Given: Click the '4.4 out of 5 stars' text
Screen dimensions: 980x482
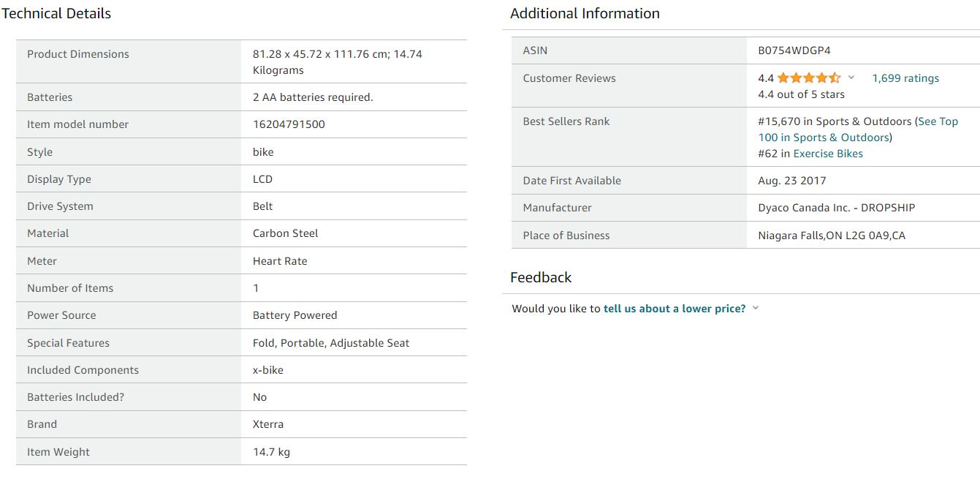Looking at the screenshot, I should pos(802,94).
